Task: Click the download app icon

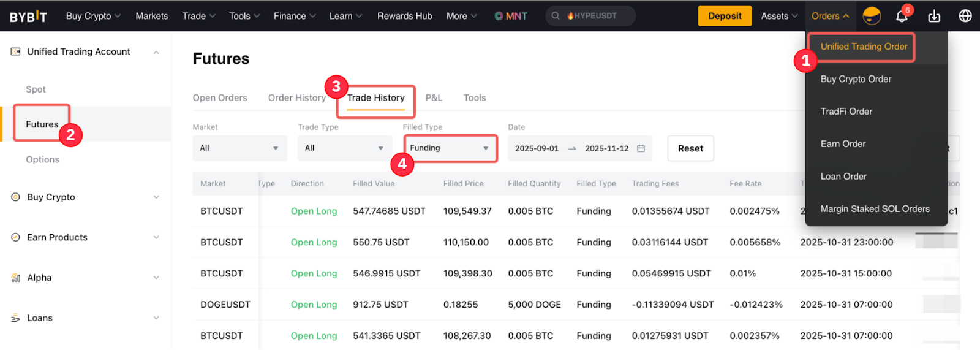Action: 934,16
